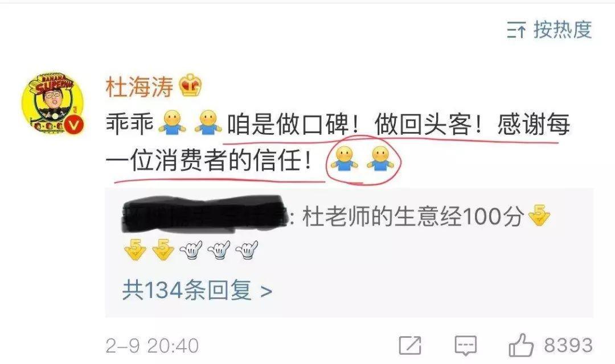Tap the sort arrow icon beside 按热度

[516, 30]
